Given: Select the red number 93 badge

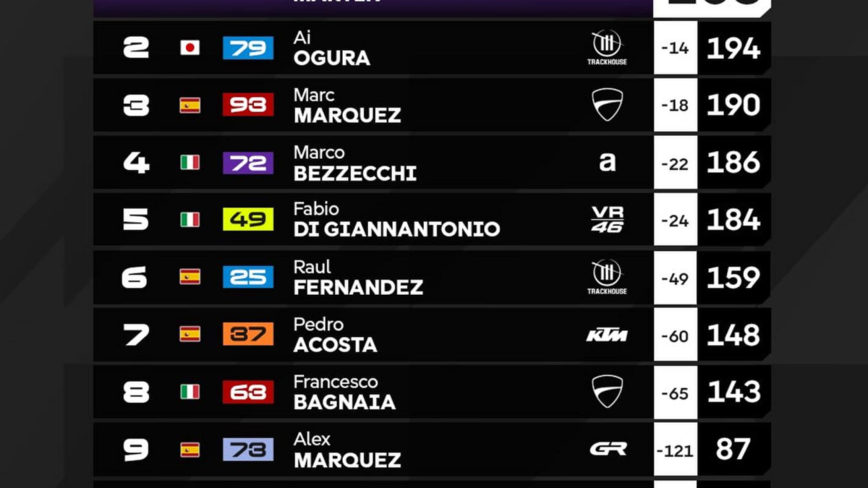Looking at the screenshot, I should click(248, 105).
